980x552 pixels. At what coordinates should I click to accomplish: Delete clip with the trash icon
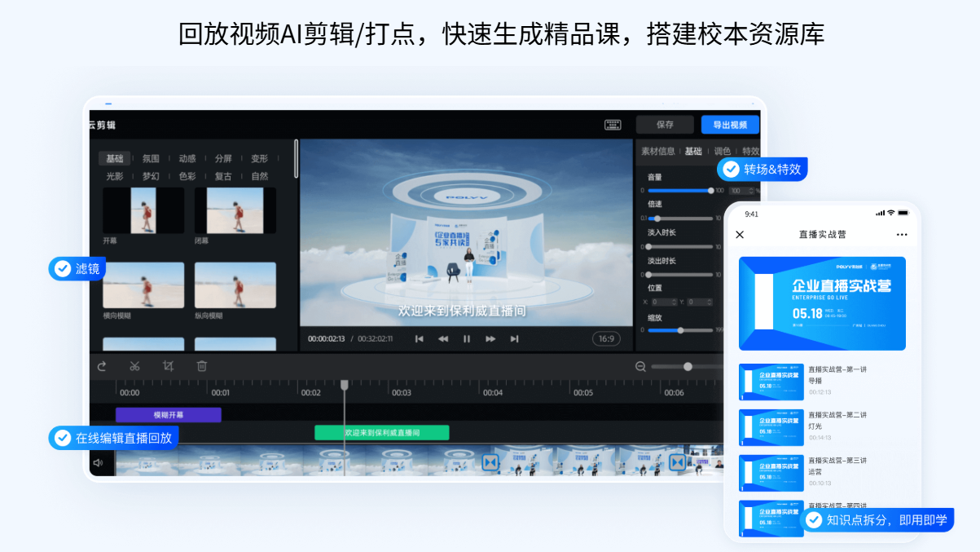pyautogui.click(x=202, y=366)
